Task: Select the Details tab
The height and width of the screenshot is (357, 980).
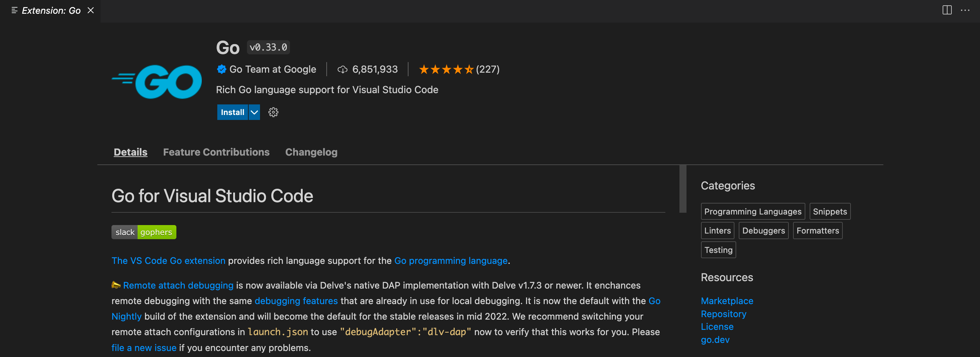Action: click(131, 152)
